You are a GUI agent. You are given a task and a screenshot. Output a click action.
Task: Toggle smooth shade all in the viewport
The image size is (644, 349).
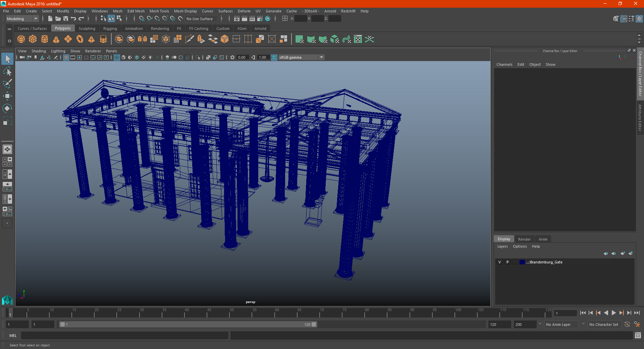[x=123, y=57]
